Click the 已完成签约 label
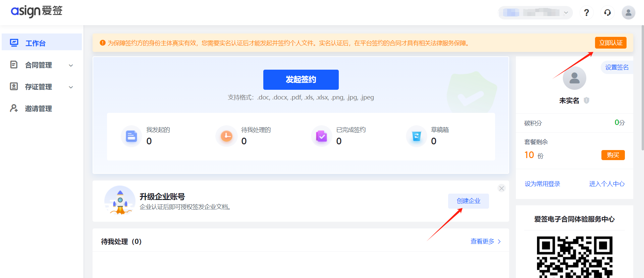This screenshot has height=278, width=644. (351, 130)
